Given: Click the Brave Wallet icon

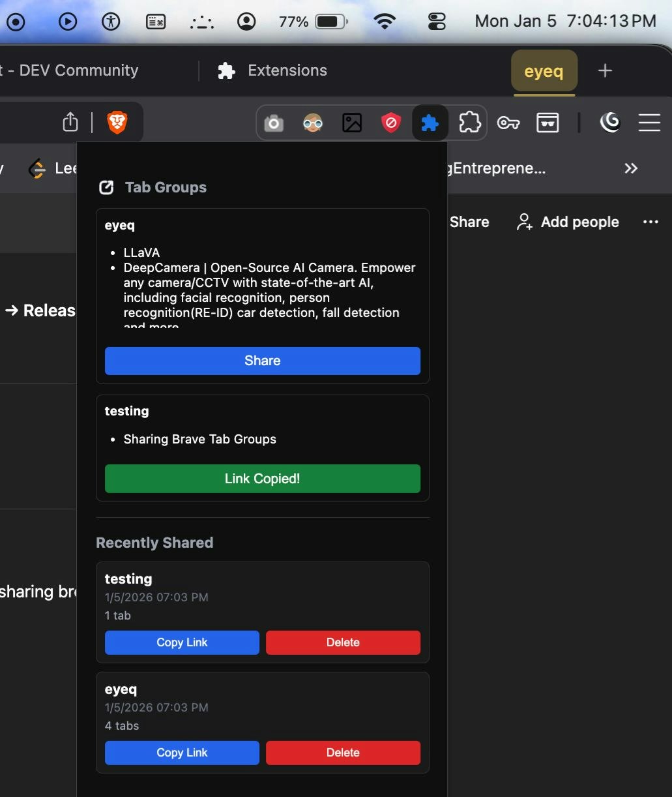Looking at the screenshot, I should tap(548, 122).
